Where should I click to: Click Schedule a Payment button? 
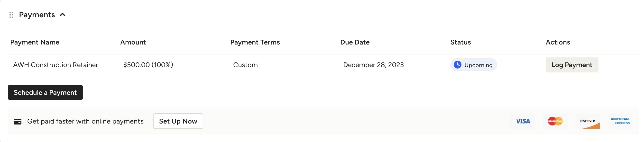[x=45, y=93]
